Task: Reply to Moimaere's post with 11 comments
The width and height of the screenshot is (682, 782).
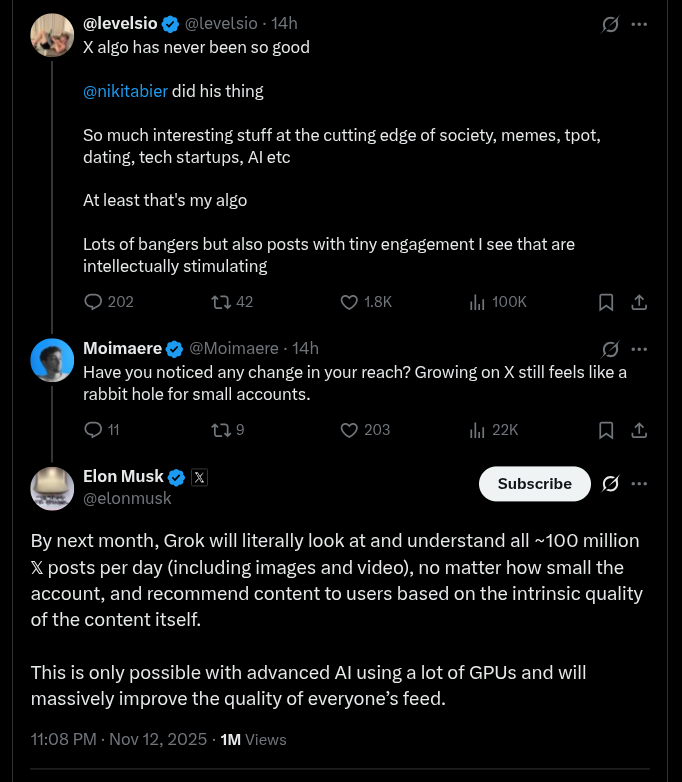Action: coord(93,430)
